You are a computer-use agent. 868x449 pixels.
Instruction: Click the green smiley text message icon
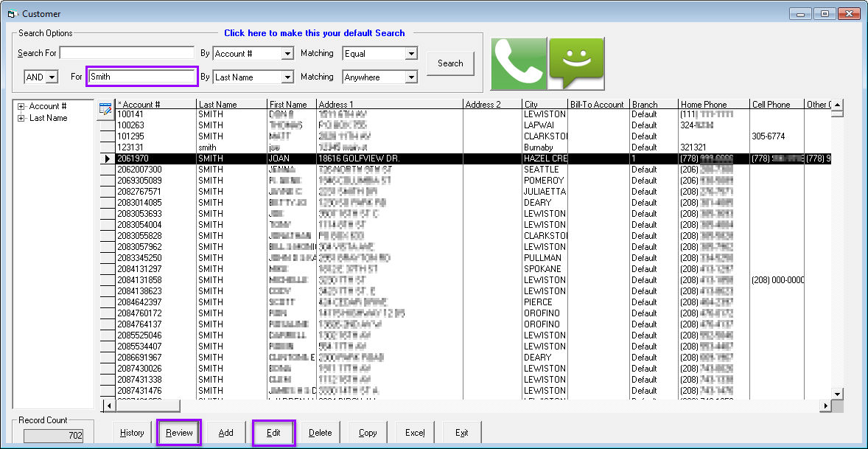(576, 63)
